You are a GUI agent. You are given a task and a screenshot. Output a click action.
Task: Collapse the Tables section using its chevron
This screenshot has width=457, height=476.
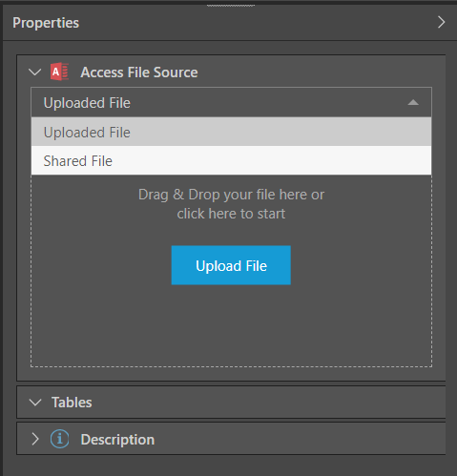35,403
